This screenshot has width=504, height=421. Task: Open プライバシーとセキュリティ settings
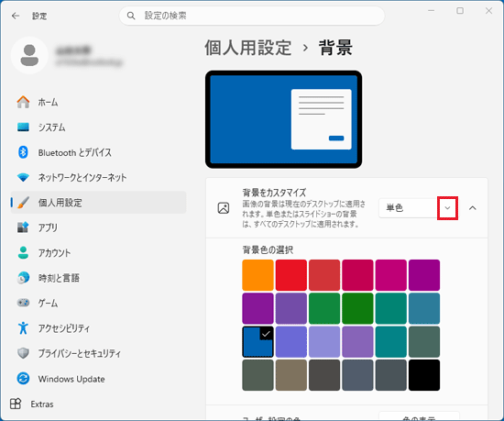click(x=98, y=353)
